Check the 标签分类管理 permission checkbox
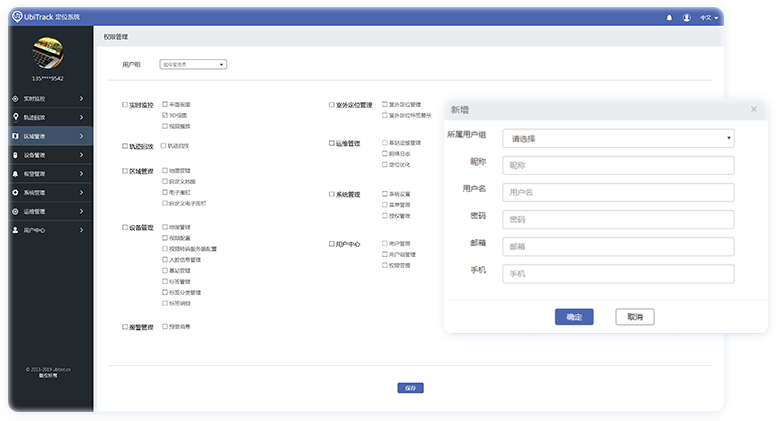Screen dimensions: 776x421 (x=165, y=292)
